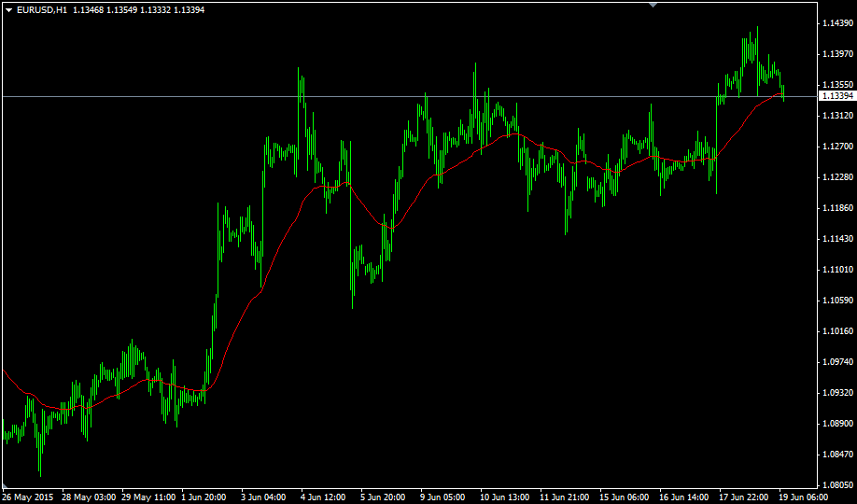Click price level 1.11010 on scale
Viewport: 857px width, 504px height.
tap(838, 270)
